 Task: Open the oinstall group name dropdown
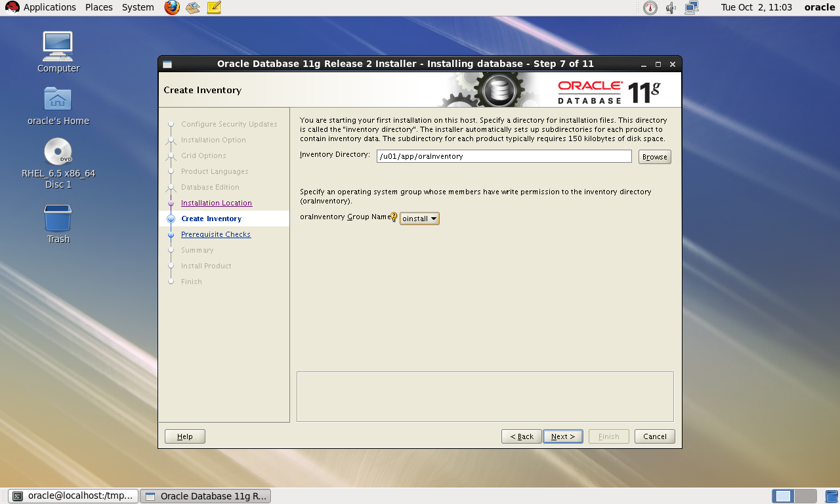click(419, 218)
